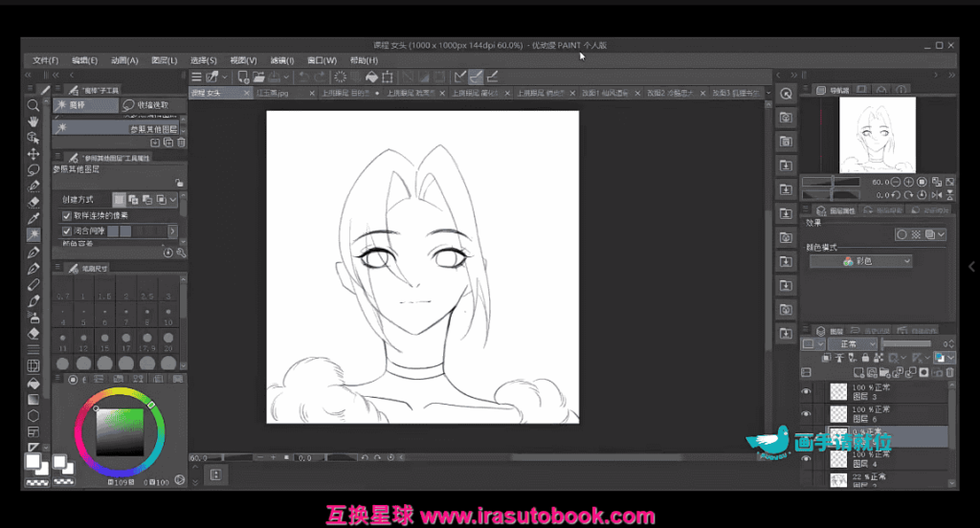Select the 收缩选取 sub tool button
This screenshot has width=980, height=528.
(150, 105)
